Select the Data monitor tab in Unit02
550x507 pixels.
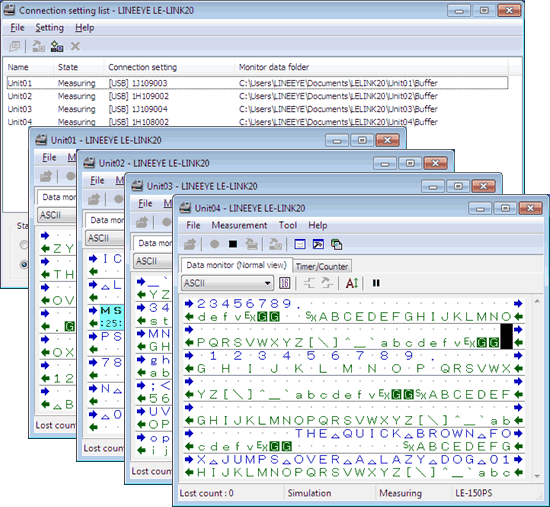(105, 220)
